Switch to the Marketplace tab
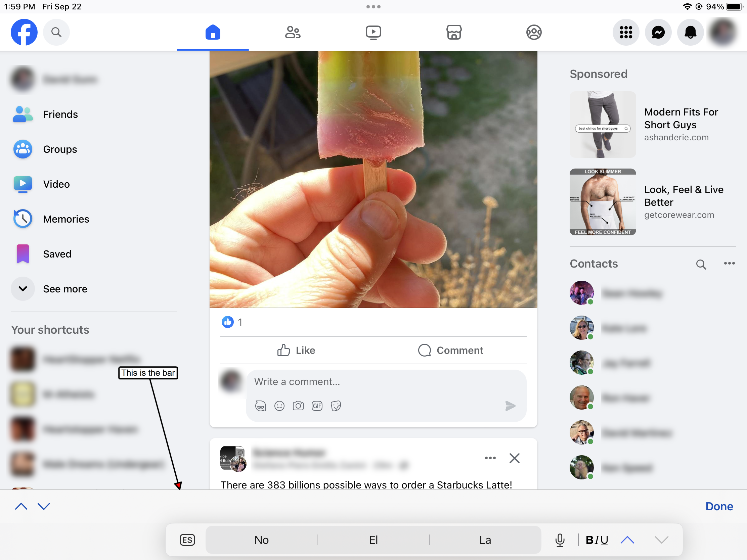Screen dimensions: 747x560 pyautogui.click(x=453, y=33)
